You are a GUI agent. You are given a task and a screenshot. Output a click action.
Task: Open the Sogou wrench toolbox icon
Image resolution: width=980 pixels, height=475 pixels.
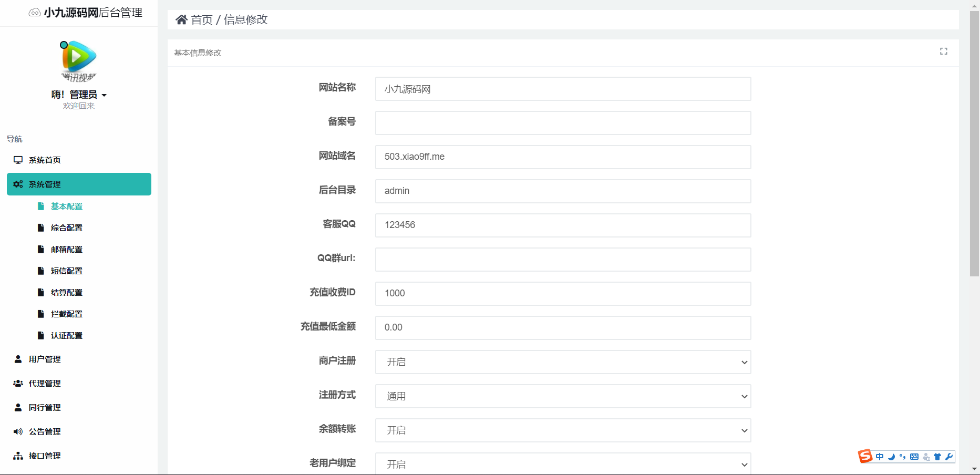pyautogui.click(x=949, y=457)
